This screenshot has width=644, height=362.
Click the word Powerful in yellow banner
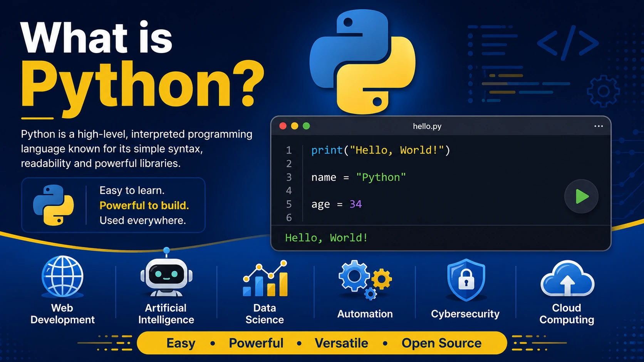tap(256, 343)
